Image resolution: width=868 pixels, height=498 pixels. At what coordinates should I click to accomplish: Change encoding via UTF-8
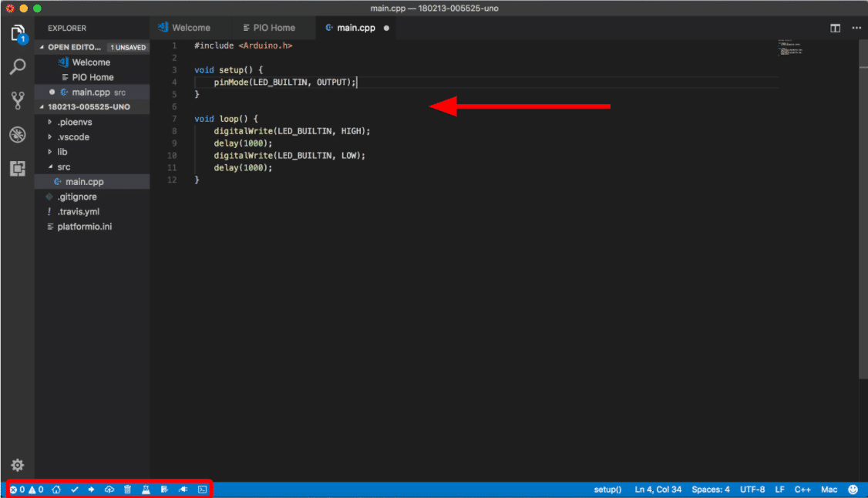[752, 490]
